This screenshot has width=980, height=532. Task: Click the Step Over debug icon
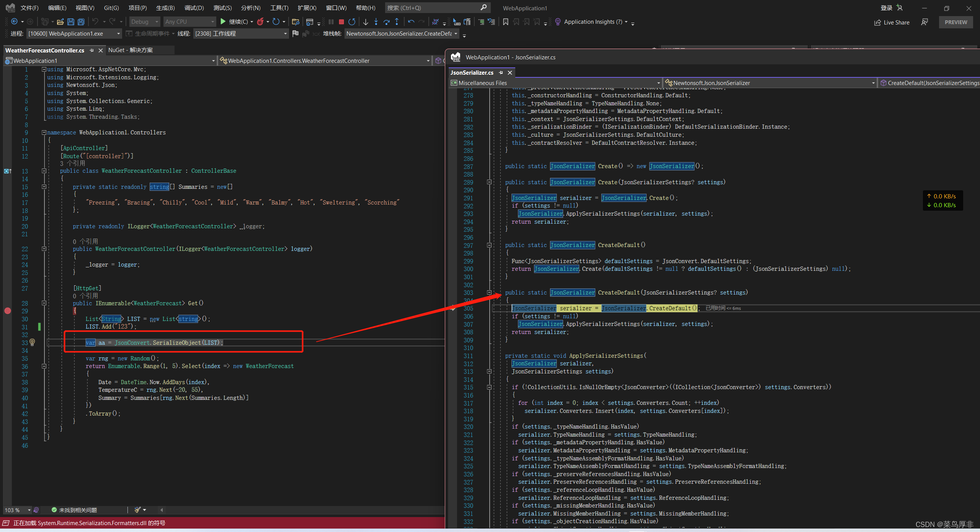tap(386, 22)
